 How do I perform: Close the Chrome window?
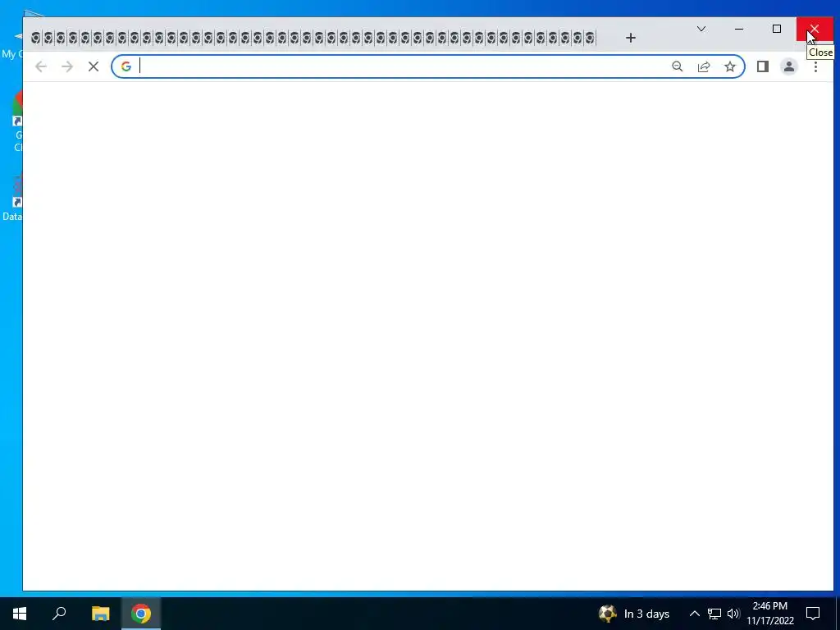coord(815,29)
